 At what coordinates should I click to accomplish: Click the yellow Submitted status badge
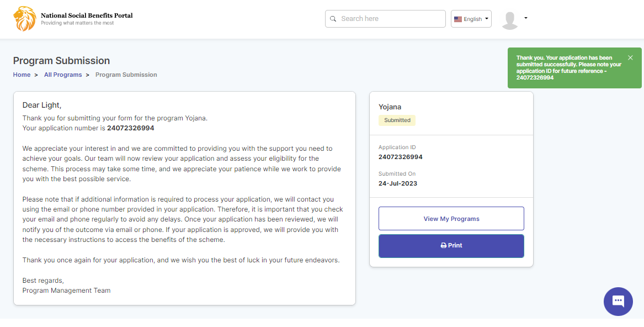397,120
